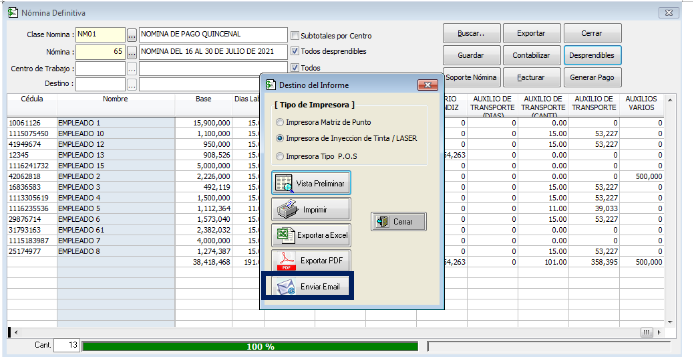This screenshot has width=693, height=364.
Task: Select row EMPLEADO 1
Action: coord(80,123)
